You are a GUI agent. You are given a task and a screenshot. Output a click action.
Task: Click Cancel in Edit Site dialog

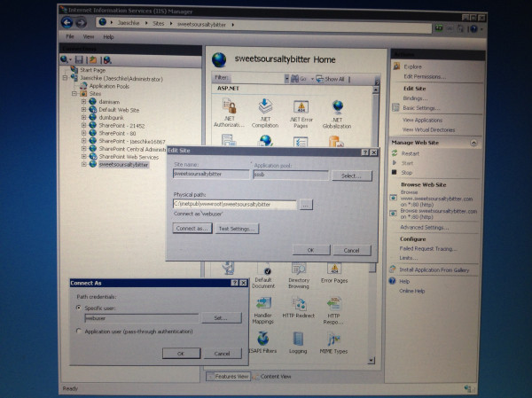coord(351,250)
